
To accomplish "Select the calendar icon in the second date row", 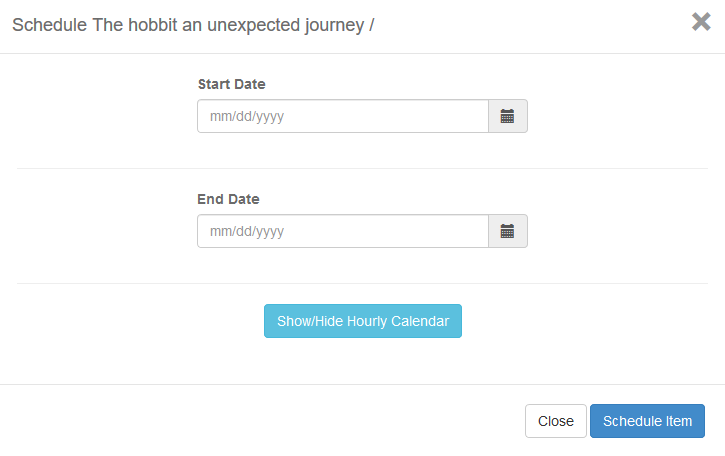I will [x=507, y=231].
